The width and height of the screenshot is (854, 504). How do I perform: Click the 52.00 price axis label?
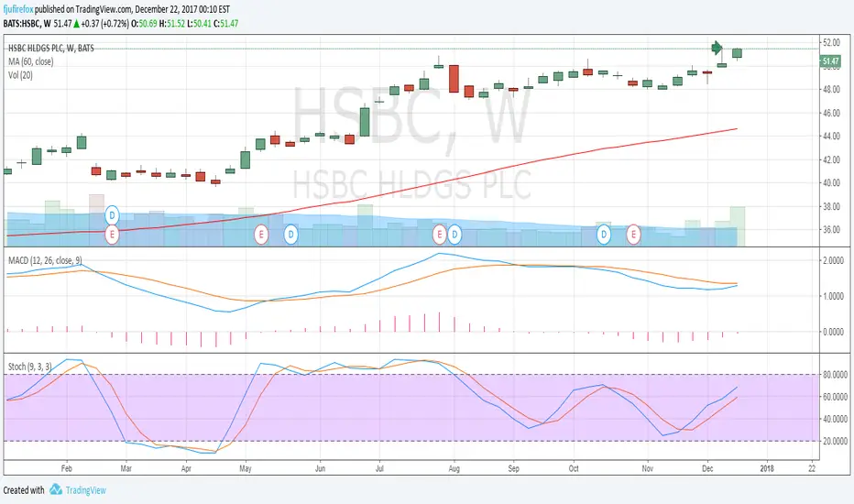click(831, 42)
